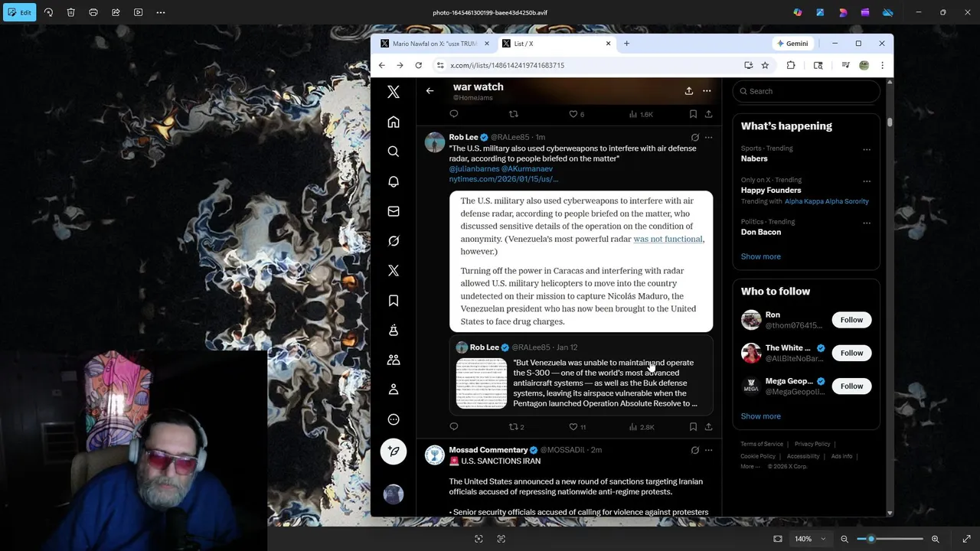Open Profile in X sidebar
Viewport: 980px width, 551px height.
click(394, 390)
